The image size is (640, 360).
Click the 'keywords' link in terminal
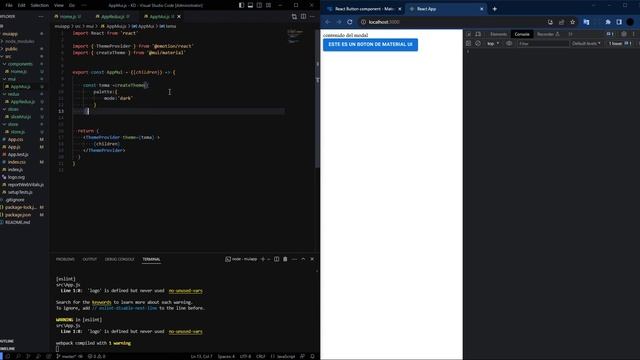(x=102, y=302)
